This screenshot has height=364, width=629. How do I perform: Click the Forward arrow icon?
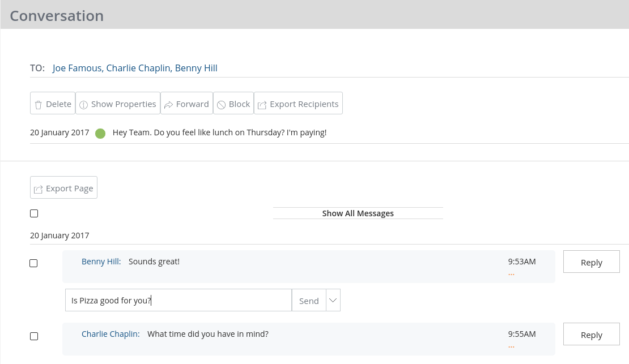[x=168, y=105]
